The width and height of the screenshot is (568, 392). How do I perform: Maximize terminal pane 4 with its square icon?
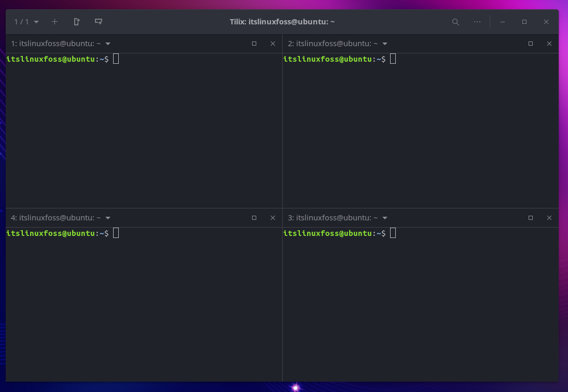(x=254, y=218)
